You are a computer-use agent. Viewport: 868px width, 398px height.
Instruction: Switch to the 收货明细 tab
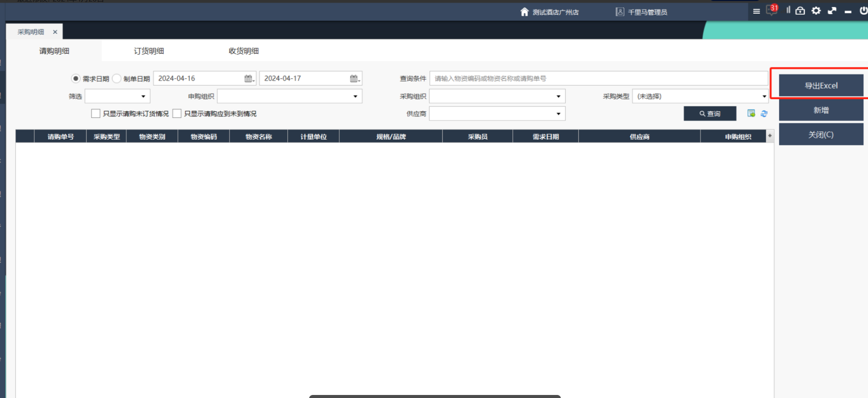click(x=243, y=51)
